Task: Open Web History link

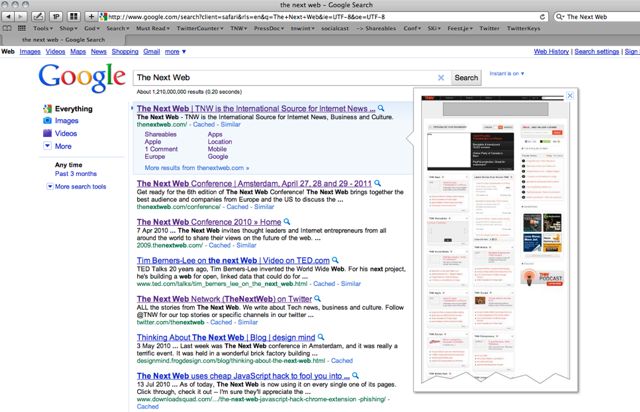Action: point(551,51)
